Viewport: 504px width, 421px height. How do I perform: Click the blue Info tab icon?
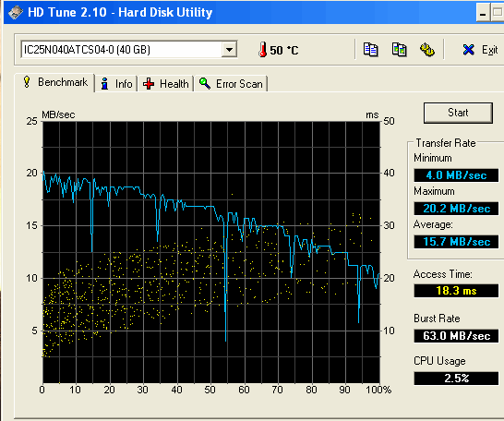(104, 84)
